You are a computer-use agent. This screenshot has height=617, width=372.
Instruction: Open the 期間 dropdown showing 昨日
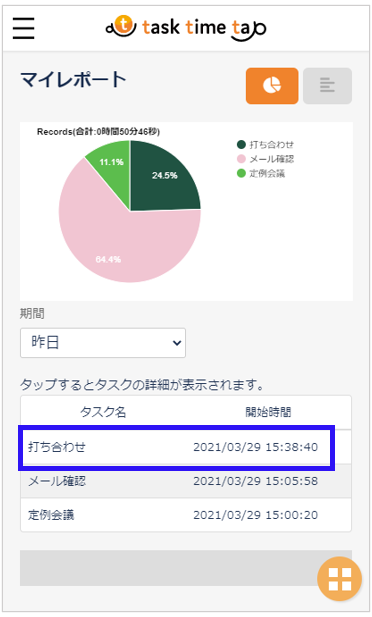coord(103,343)
